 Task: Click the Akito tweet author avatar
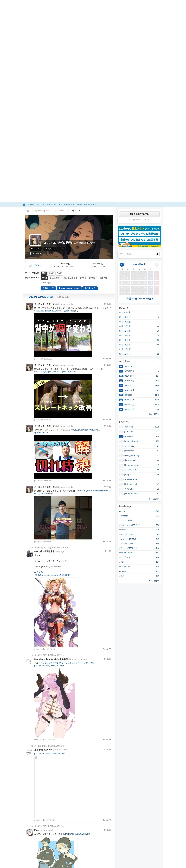pyautogui.click(x=29, y=553)
